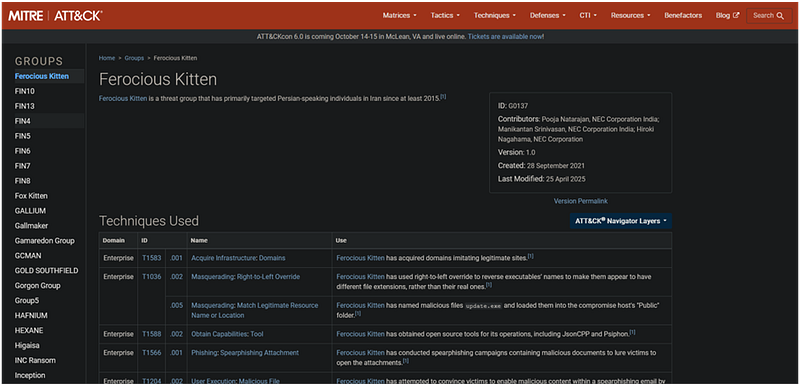Open Gamaredon Group page
Viewport: 800px width, 386px height.
(44, 241)
